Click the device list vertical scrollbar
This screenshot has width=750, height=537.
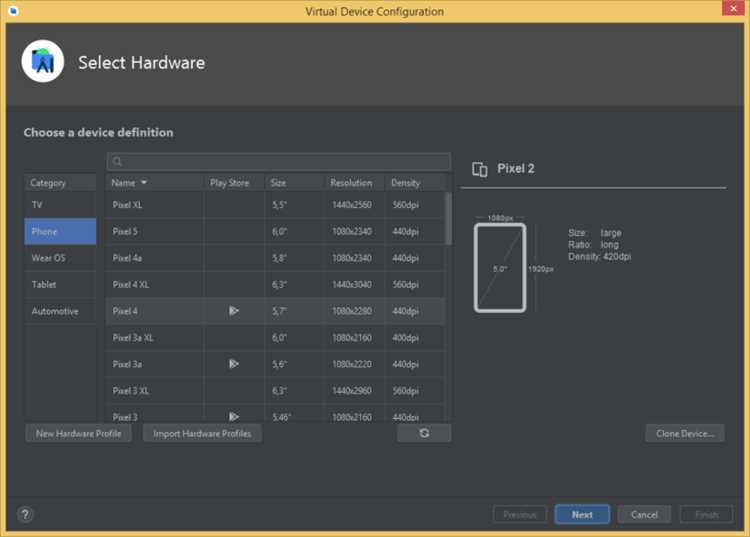(x=448, y=219)
